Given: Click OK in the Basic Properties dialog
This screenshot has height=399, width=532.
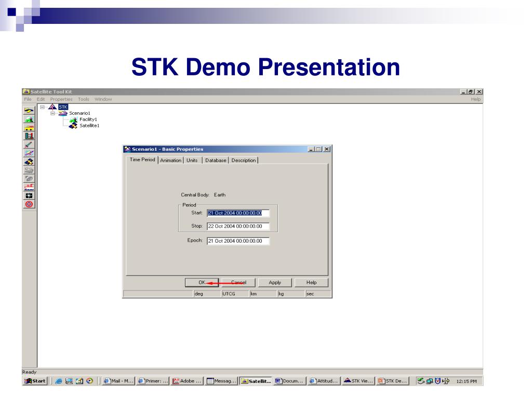Looking at the screenshot, I should pos(202,282).
